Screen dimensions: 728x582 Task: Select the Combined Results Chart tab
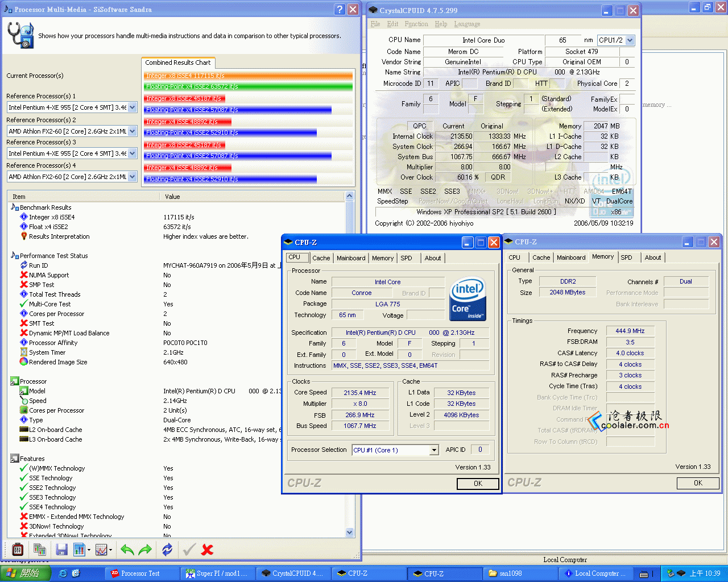click(x=178, y=63)
